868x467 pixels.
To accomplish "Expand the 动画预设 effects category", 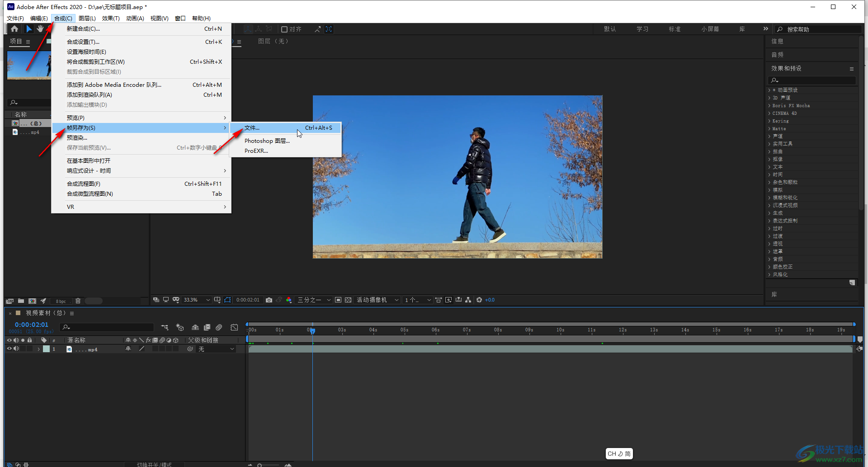I will click(x=769, y=90).
